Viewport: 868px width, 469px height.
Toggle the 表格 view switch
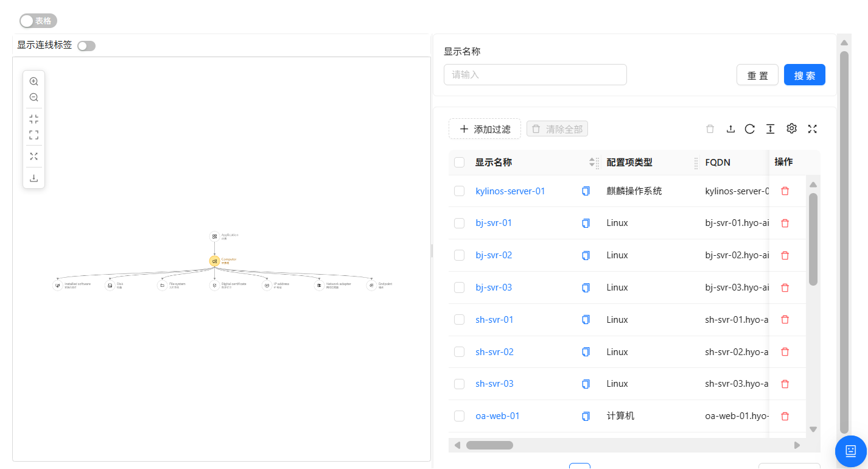[38, 21]
